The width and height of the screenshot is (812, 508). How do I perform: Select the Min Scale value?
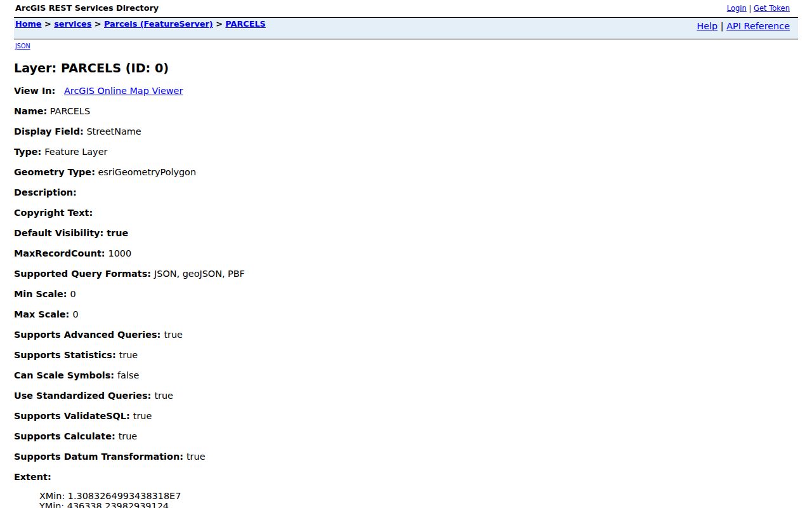click(73, 294)
